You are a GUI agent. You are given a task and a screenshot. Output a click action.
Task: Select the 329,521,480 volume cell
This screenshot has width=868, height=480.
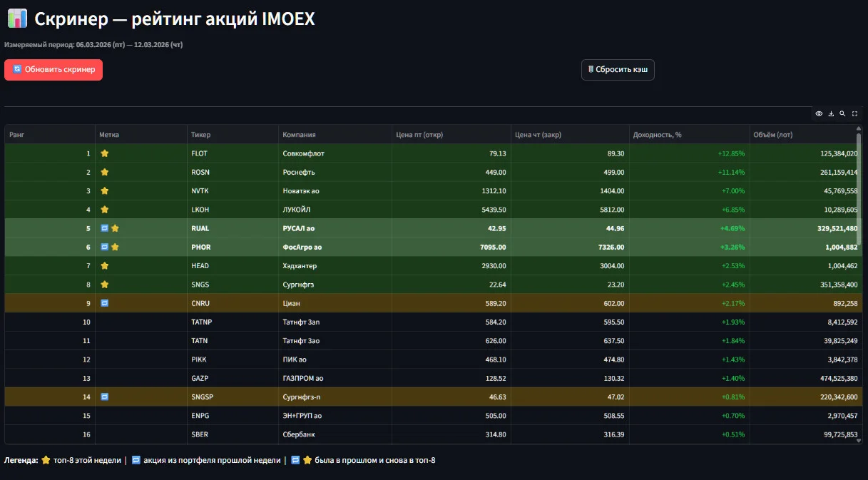(805, 228)
